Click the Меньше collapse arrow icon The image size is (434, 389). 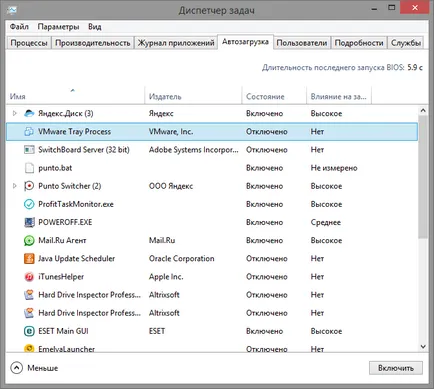[x=16, y=368]
